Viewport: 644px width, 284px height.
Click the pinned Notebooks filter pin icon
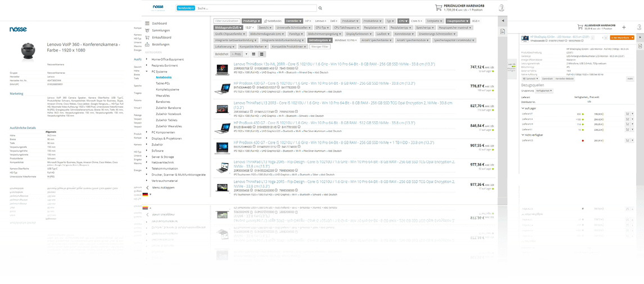(x=266, y=21)
